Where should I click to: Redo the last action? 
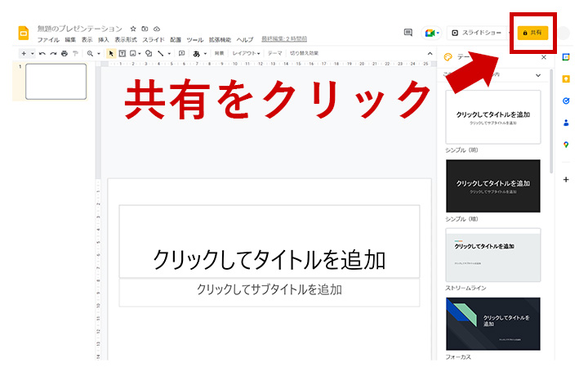(x=53, y=54)
